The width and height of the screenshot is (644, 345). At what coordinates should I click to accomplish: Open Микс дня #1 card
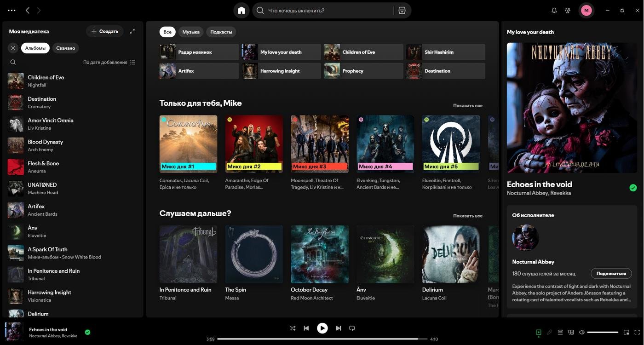click(x=188, y=153)
